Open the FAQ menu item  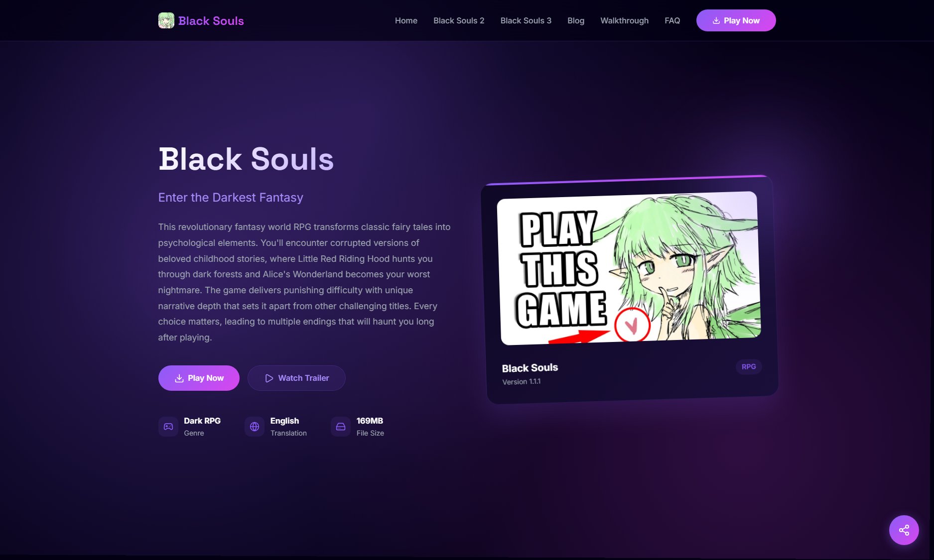tap(672, 20)
